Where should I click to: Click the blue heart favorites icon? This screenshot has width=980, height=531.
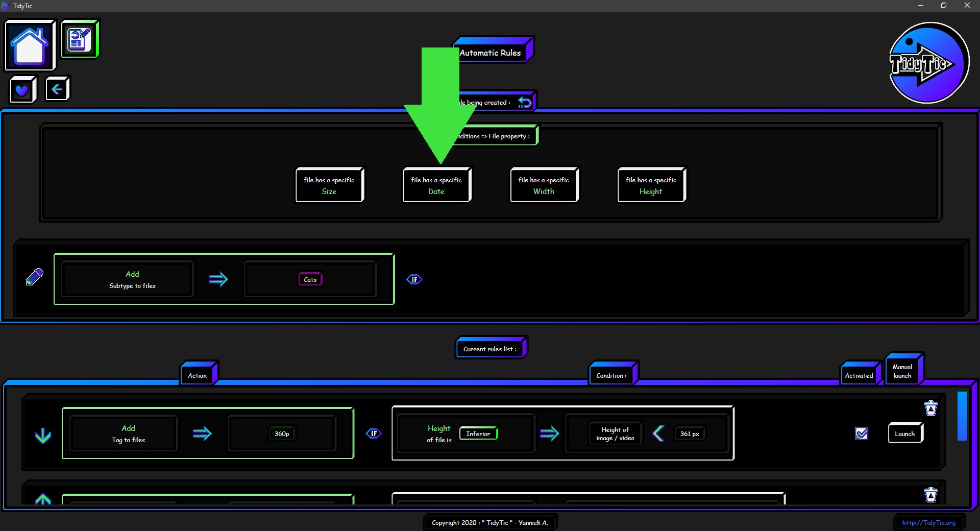click(x=22, y=90)
